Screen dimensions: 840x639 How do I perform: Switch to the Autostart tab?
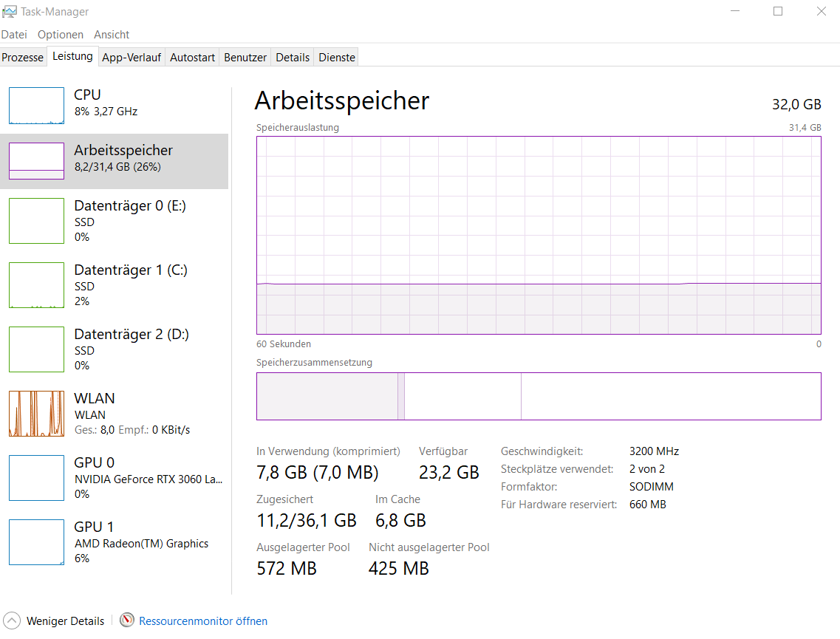pyautogui.click(x=192, y=58)
